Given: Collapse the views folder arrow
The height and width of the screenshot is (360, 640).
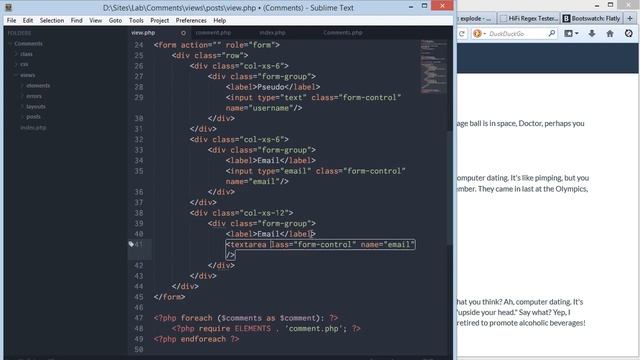Looking at the screenshot, I should tap(16, 75).
